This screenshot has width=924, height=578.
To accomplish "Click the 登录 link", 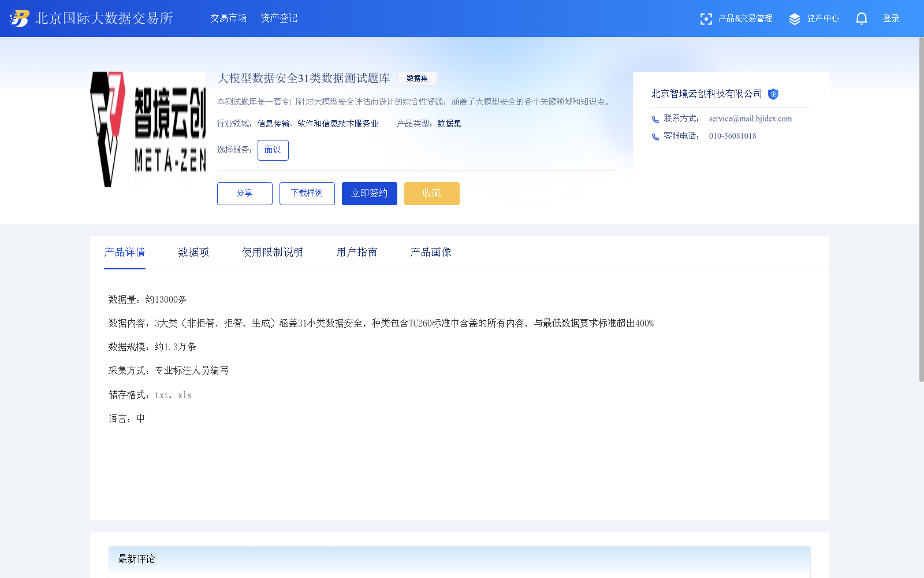I will pyautogui.click(x=891, y=18).
